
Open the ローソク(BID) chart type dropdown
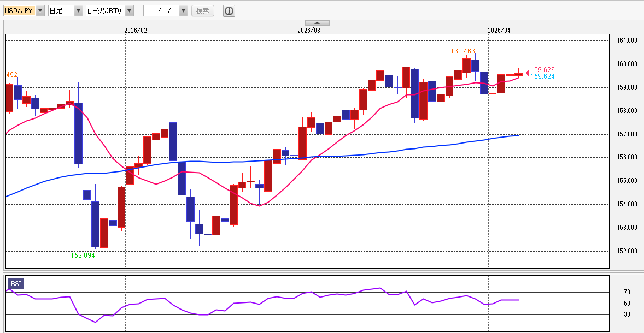130,11
